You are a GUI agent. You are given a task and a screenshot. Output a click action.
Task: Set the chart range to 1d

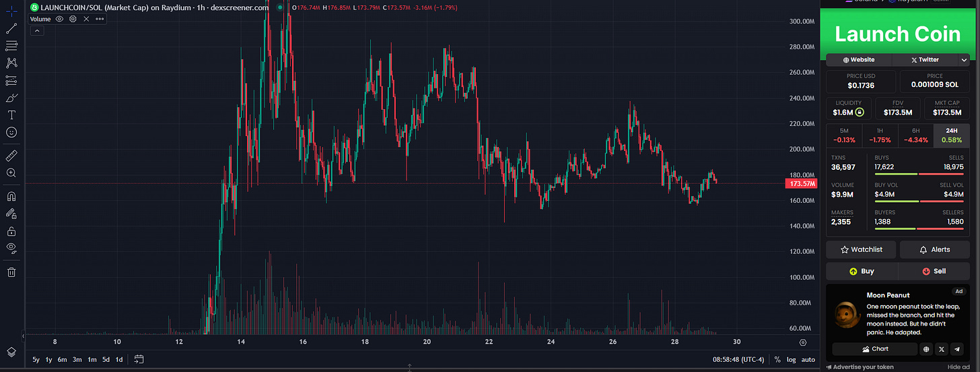point(119,359)
